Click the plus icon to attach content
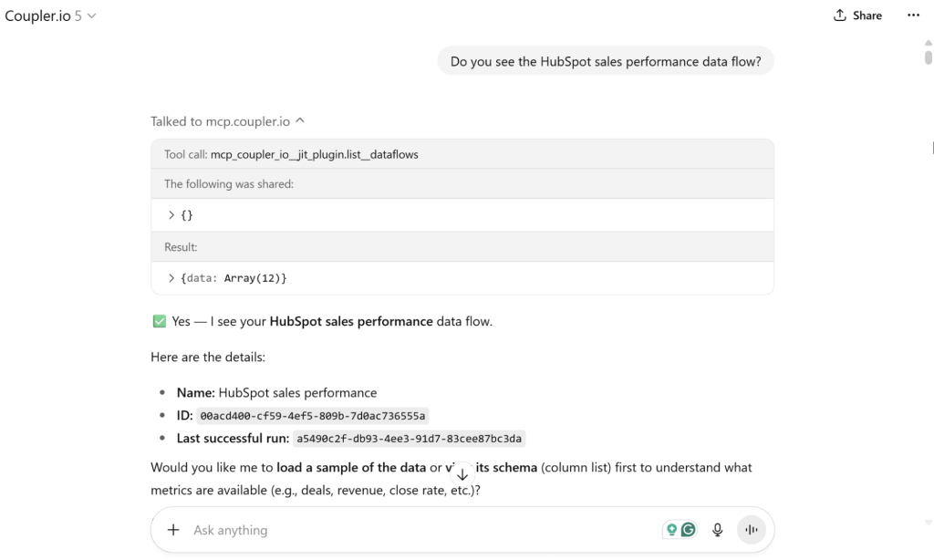Viewport: 934px width, 560px height. tap(173, 530)
